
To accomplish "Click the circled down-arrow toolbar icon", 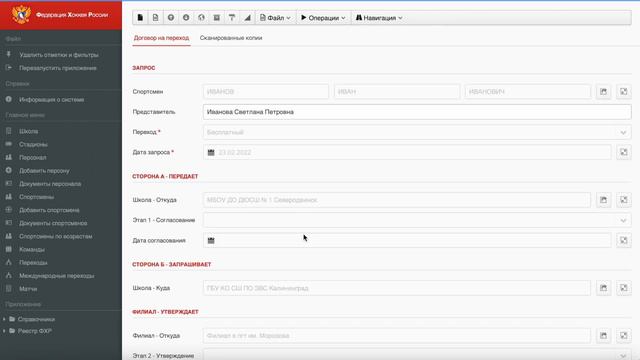I will [186, 18].
